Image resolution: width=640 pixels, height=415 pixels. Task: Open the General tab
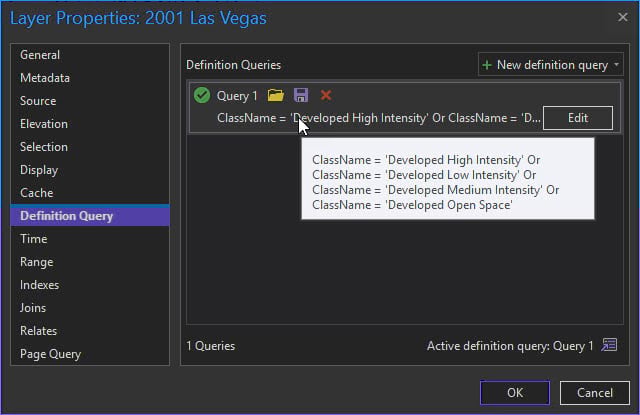point(90,55)
